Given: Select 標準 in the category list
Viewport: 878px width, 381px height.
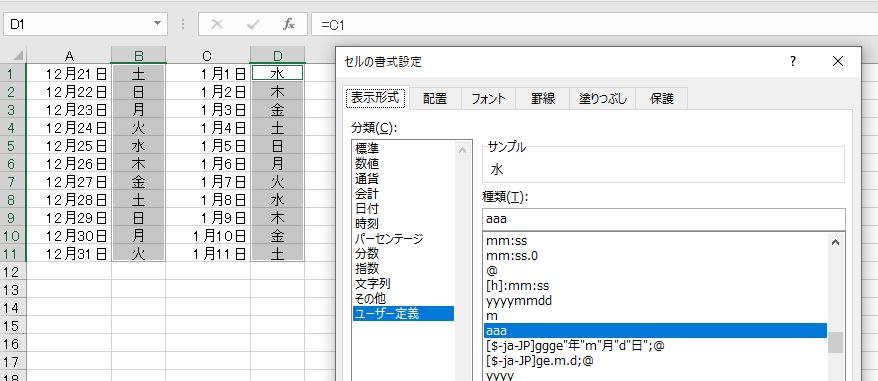Looking at the screenshot, I should pyautogui.click(x=404, y=148).
